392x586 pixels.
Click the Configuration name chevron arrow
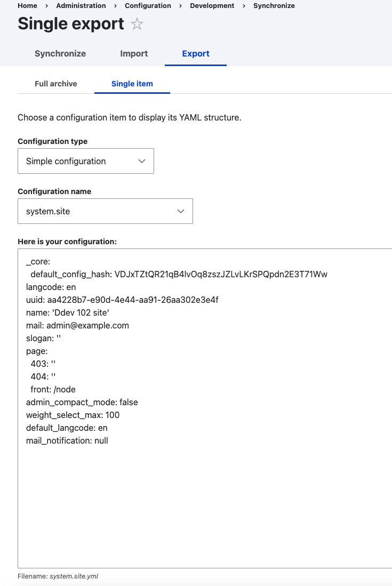tap(180, 211)
